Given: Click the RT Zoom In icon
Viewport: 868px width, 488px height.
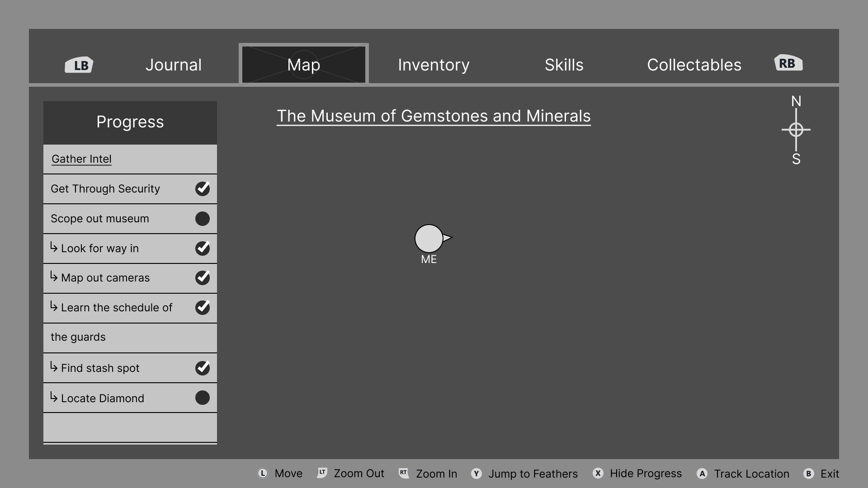Looking at the screenshot, I should pos(404,473).
